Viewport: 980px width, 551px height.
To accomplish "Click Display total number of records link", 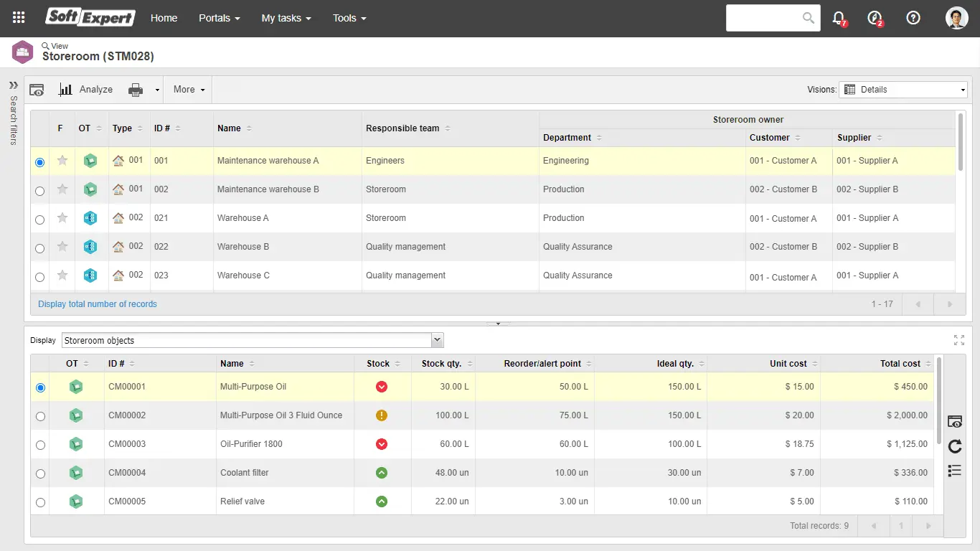I will click(98, 304).
